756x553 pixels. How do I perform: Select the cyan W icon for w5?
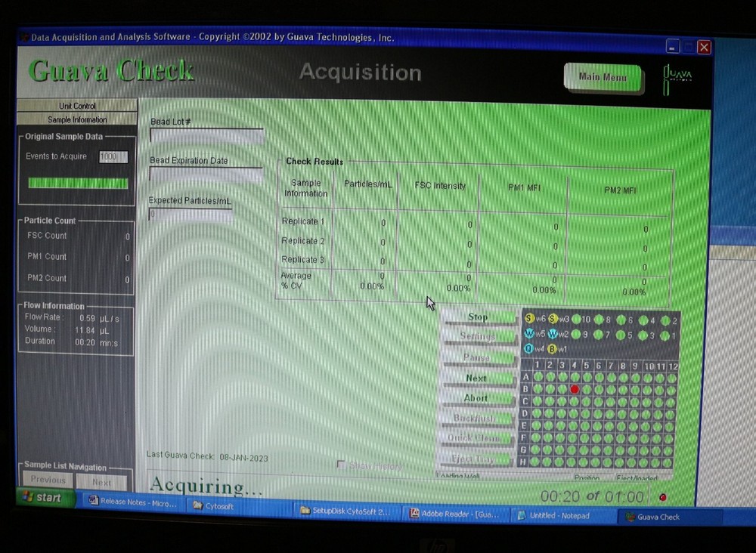click(x=529, y=333)
